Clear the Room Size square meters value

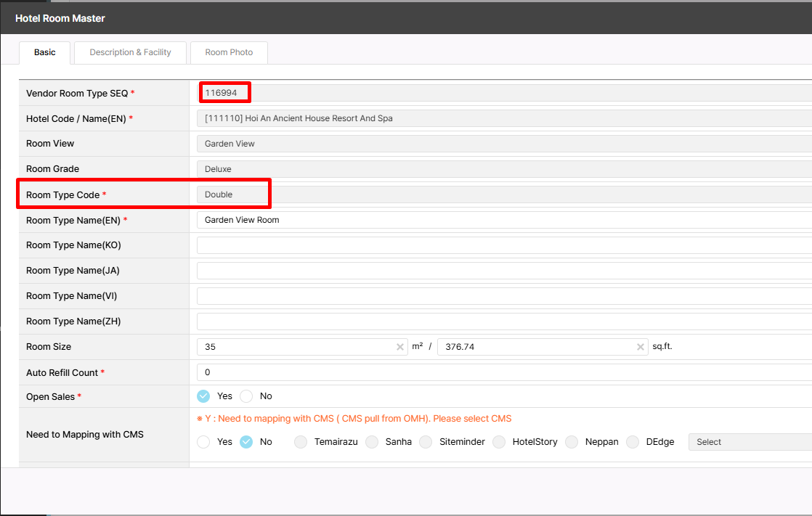400,347
